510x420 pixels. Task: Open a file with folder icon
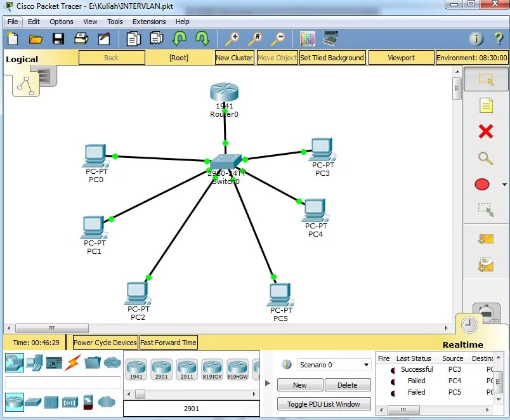tap(36, 39)
